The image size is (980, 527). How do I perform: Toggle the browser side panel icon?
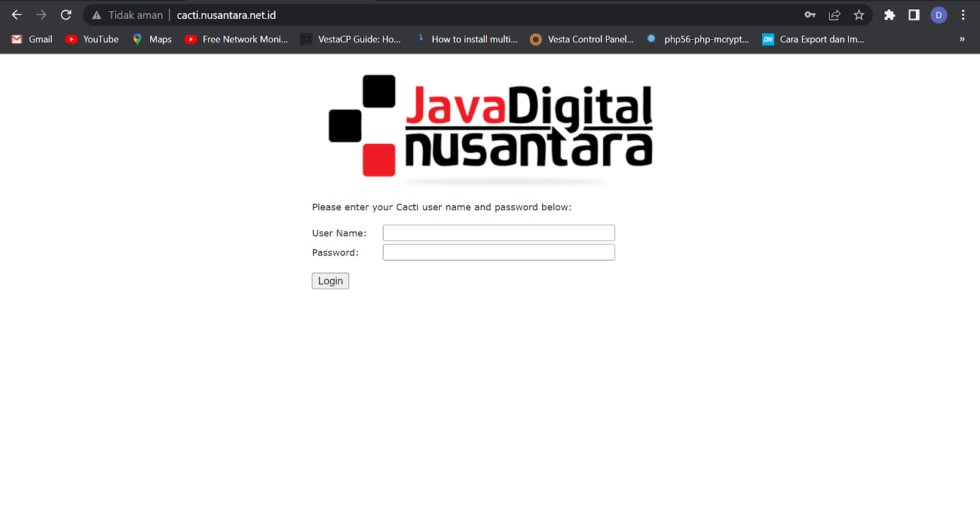click(x=914, y=15)
